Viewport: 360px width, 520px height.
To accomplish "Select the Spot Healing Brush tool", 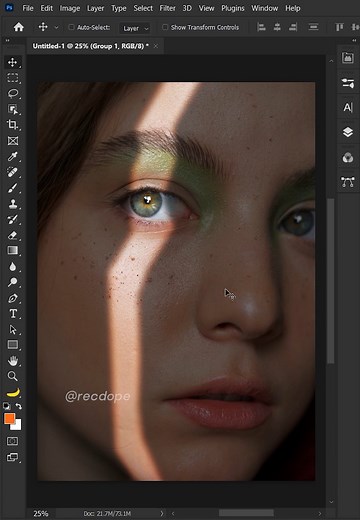I will (13, 172).
